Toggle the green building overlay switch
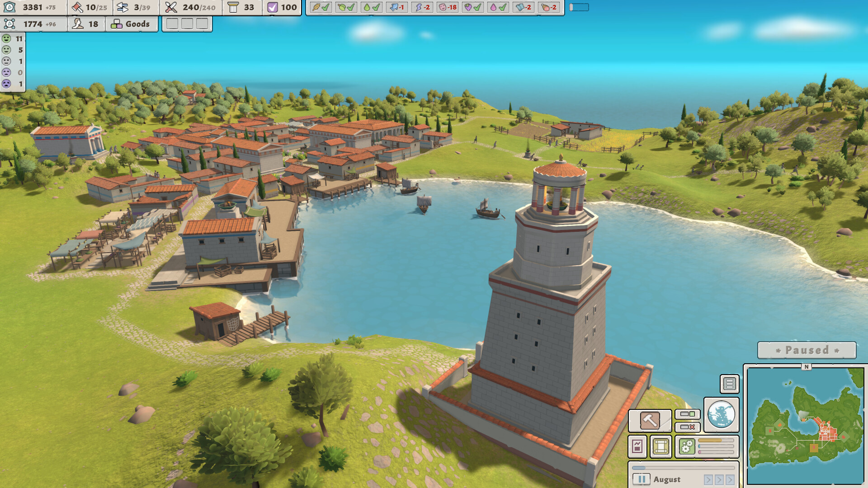Viewport: 868px width, 488px height. click(x=688, y=414)
